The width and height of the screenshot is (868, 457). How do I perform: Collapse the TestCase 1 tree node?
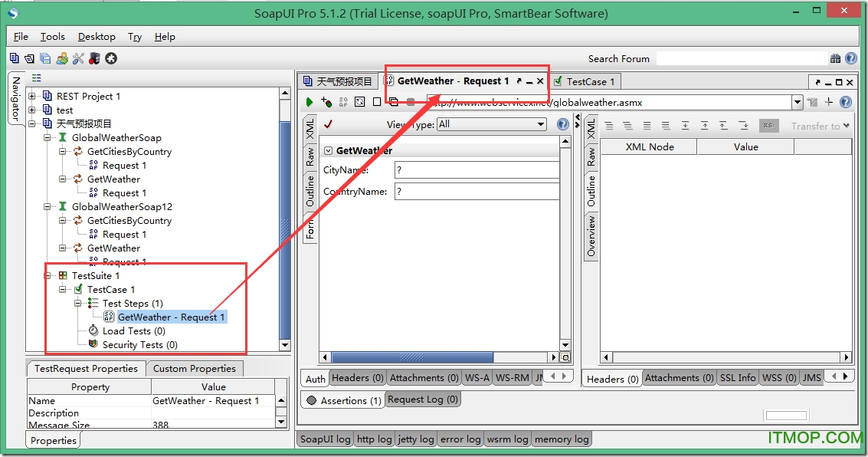(x=63, y=289)
